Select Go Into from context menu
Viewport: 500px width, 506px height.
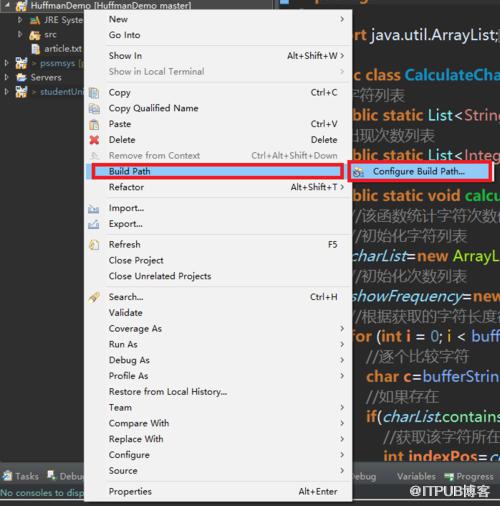point(219,35)
